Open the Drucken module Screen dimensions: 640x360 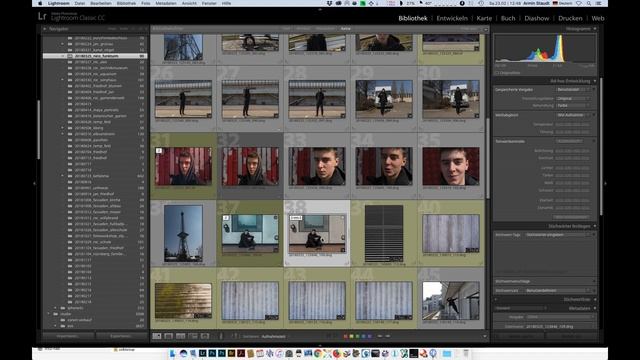(x=570, y=18)
